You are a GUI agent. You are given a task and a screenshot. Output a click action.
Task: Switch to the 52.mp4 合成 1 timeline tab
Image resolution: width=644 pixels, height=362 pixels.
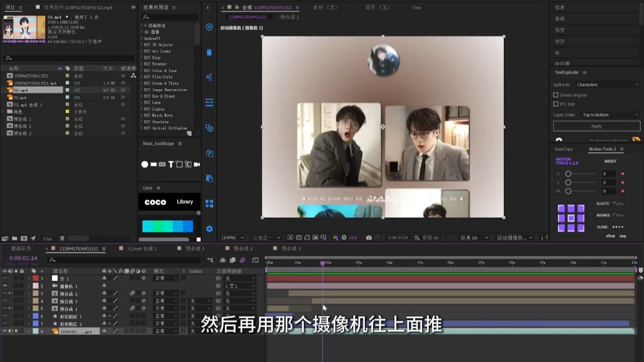tap(142, 249)
